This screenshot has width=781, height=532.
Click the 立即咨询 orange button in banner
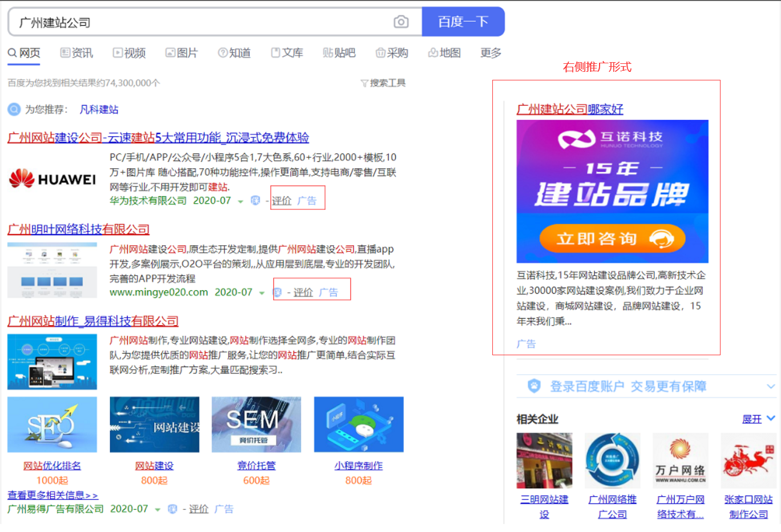click(x=612, y=238)
